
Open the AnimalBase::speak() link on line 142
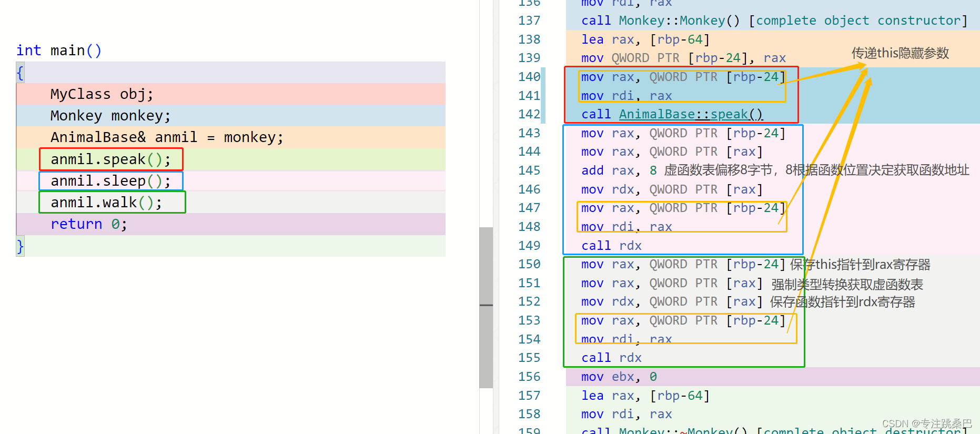tap(690, 114)
